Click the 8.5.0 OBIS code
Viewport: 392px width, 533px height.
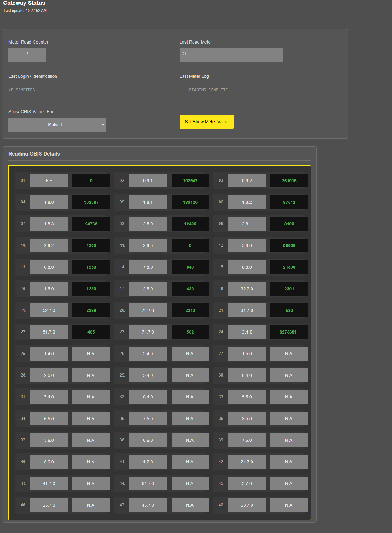247,419
